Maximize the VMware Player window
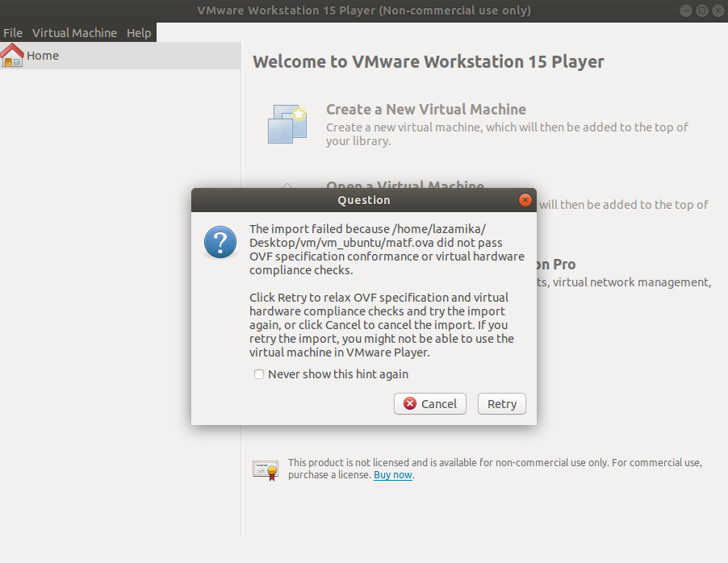Screen dimensions: 728x563 [x=702, y=10]
